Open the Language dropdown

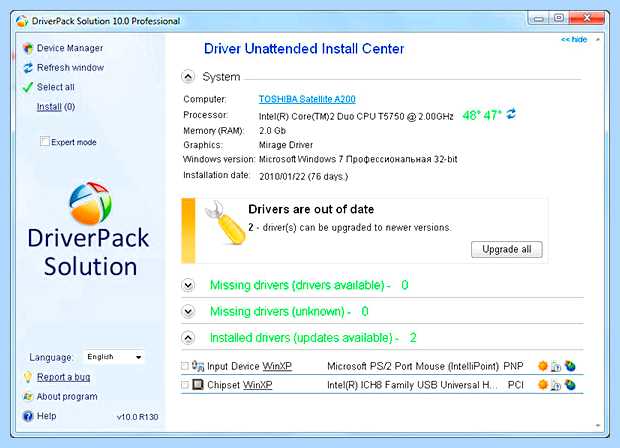point(114,357)
